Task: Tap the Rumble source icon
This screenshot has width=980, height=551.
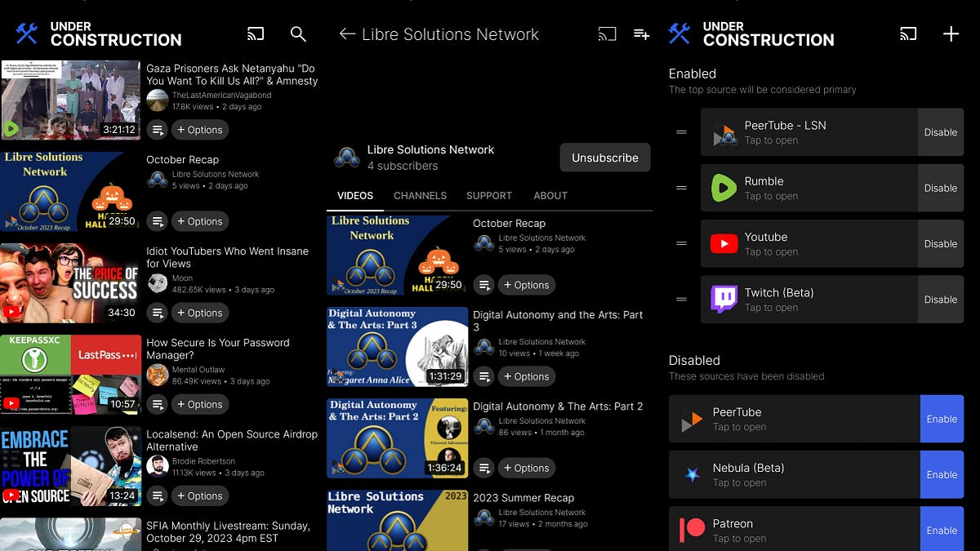Action: pyautogui.click(x=724, y=188)
